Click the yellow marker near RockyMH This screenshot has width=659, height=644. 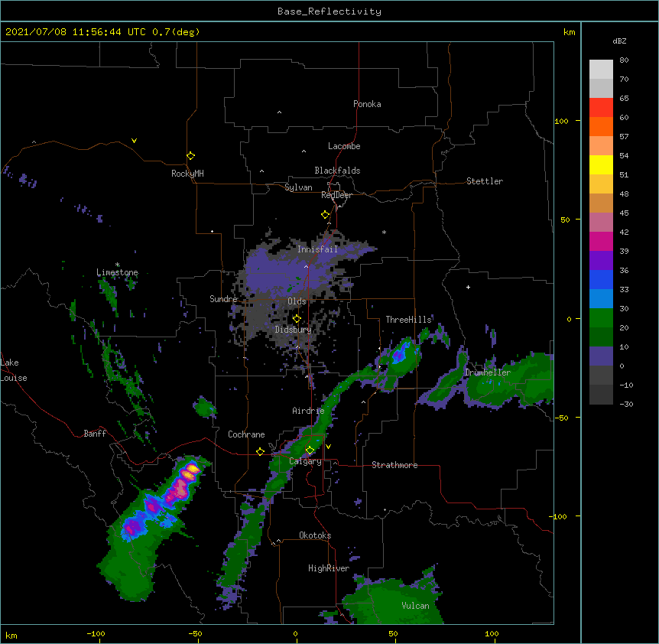[x=190, y=156]
